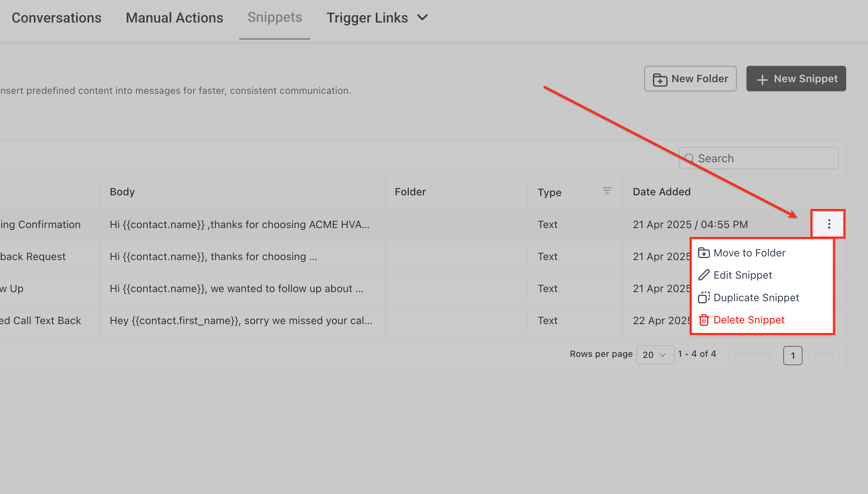Screen dimensions: 868x494
Task: Click the folder icon for Move to Folder
Action: tap(704, 253)
